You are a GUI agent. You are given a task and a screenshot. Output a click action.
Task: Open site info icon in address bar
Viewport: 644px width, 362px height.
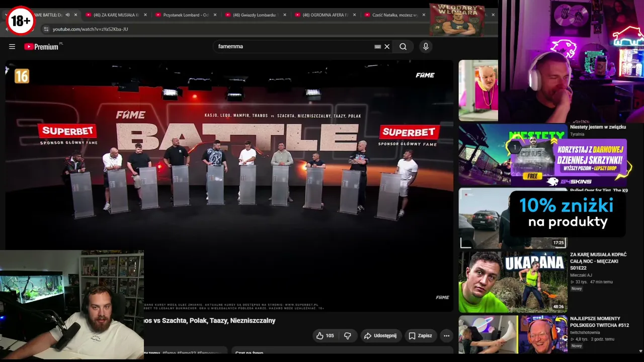(46, 29)
